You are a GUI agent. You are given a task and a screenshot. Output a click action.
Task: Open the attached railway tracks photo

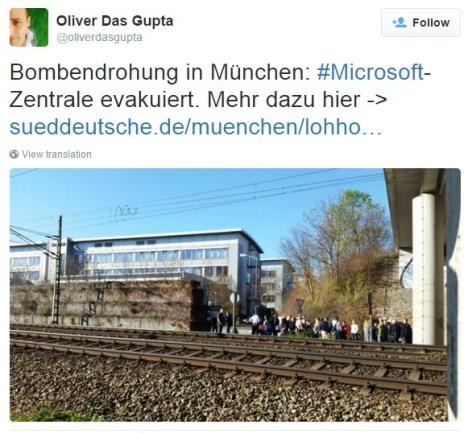pyautogui.click(x=235, y=295)
